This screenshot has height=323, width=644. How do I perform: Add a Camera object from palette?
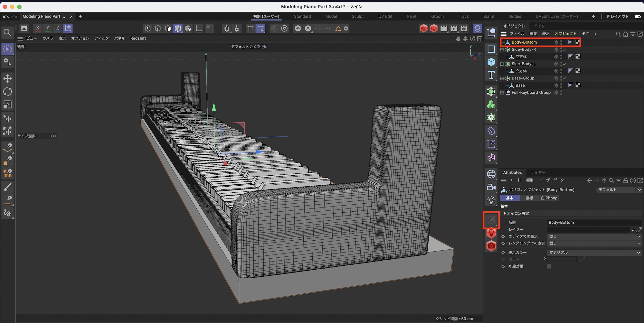(491, 187)
